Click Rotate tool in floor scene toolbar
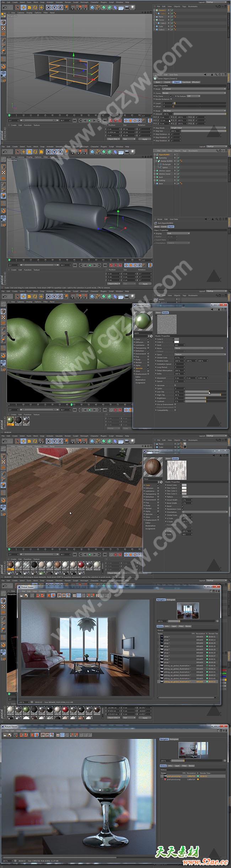This screenshot has width=231, height=868. [x=35, y=441]
